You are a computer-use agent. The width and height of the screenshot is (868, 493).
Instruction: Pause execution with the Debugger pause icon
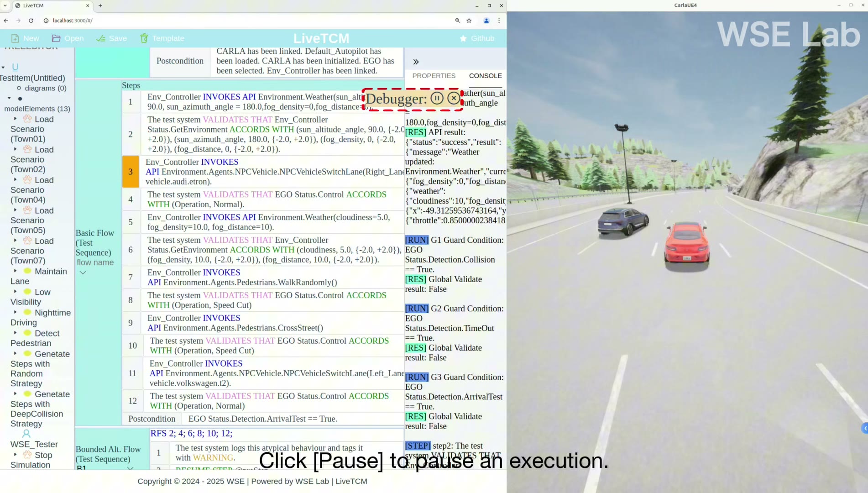point(437,98)
